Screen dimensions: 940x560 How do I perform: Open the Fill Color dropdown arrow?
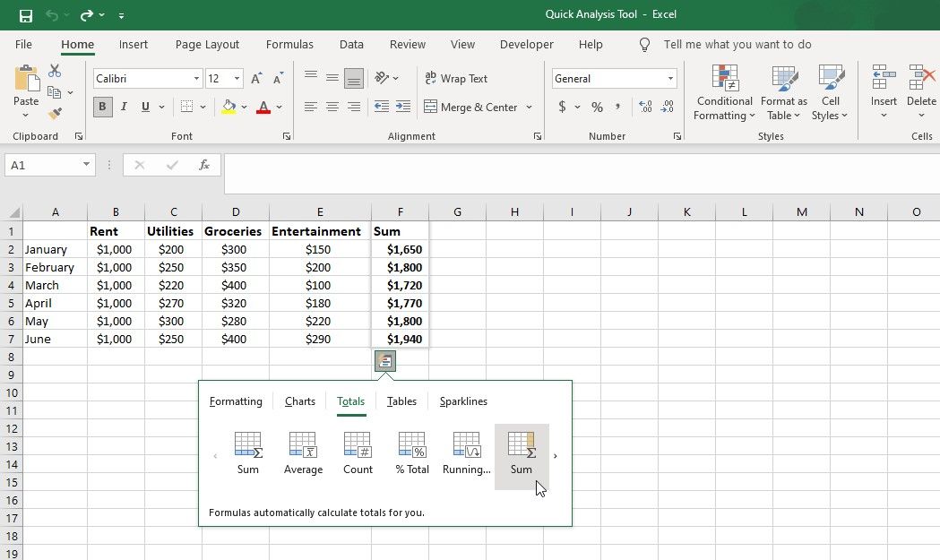point(242,107)
